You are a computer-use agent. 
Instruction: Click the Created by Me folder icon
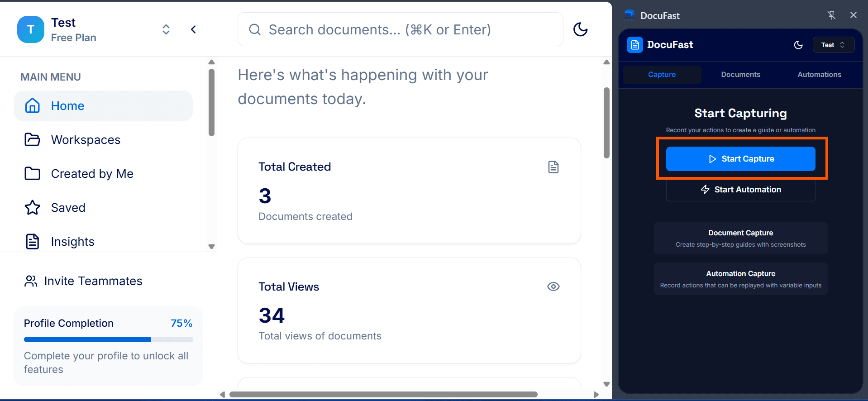point(32,173)
